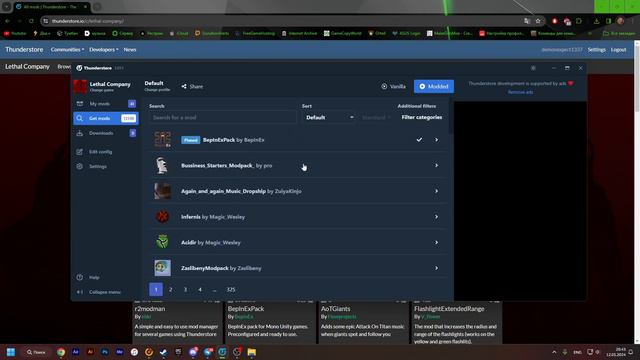
Task: Select Get mods in the sidebar
Action: pyautogui.click(x=106, y=118)
